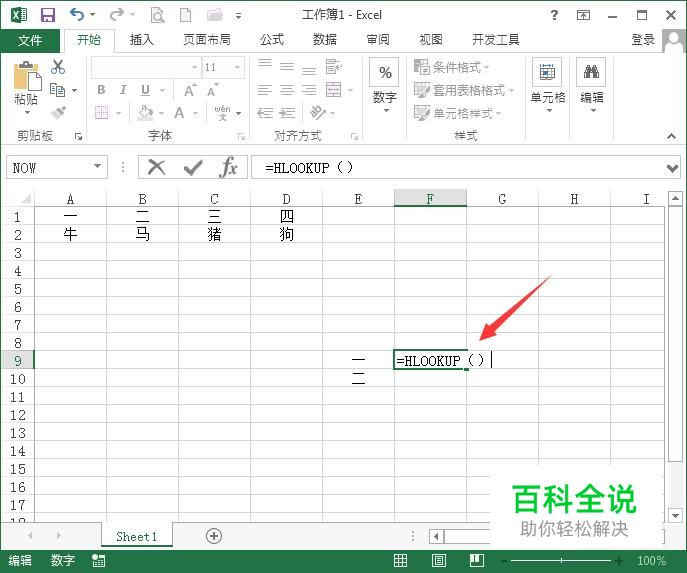Switch to Page Layout (页面布局) tab
Image resolution: width=687 pixels, height=573 pixels.
coord(207,40)
